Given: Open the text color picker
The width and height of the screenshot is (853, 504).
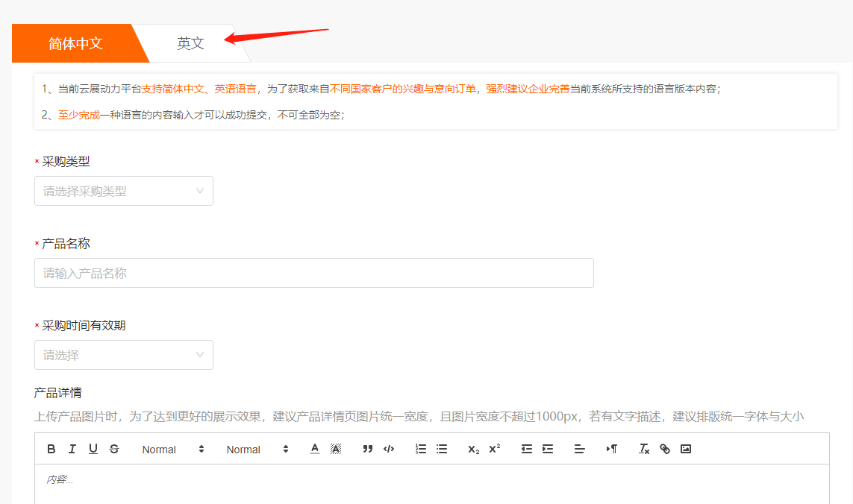Looking at the screenshot, I should (314, 449).
